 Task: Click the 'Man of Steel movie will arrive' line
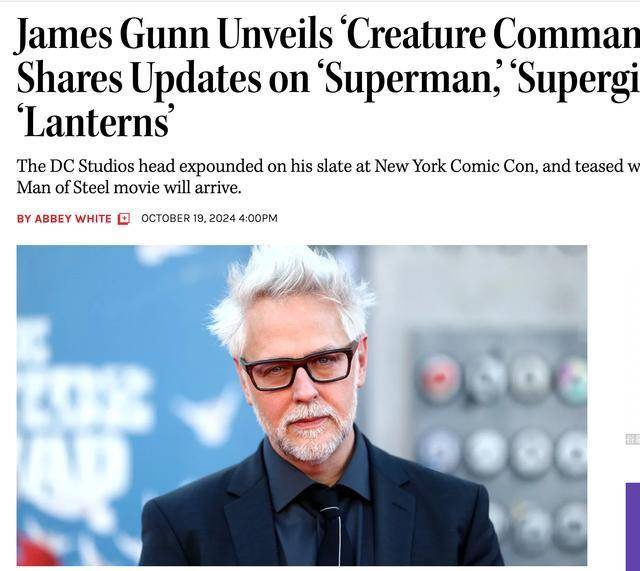coord(129,188)
